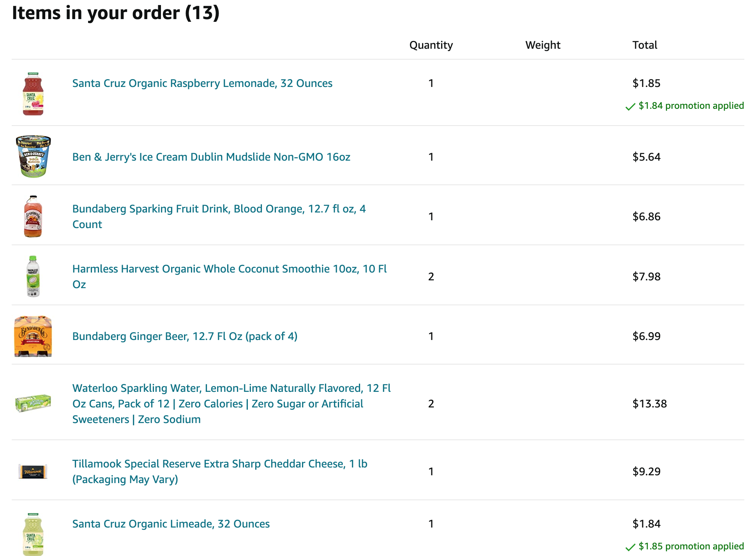This screenshot has width=756, height=556.
Task: Open Ben & Jerry's Dublin Mudslide link
Action: click(x=211, y=157)
